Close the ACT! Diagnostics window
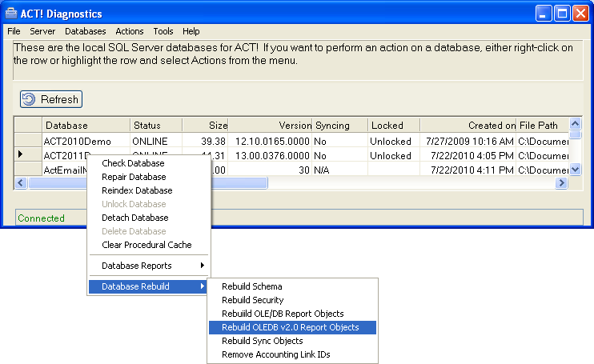This screenshot has height=364, width=594. click(580, 14)
